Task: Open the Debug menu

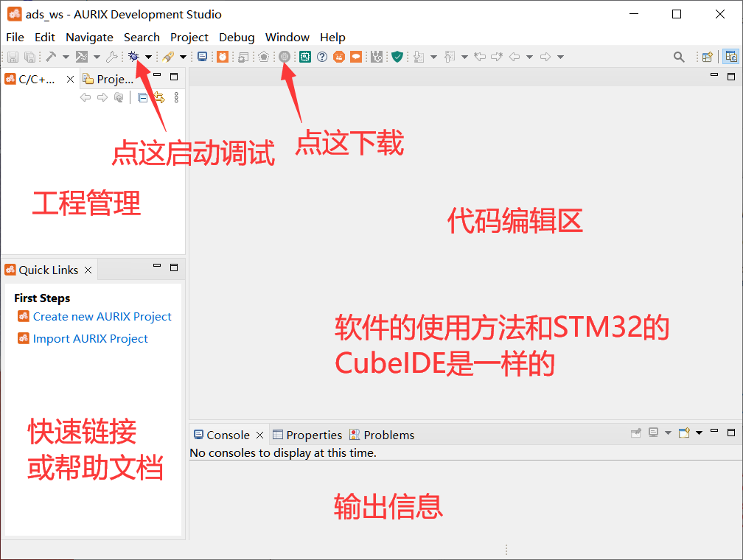Action: 237,37
